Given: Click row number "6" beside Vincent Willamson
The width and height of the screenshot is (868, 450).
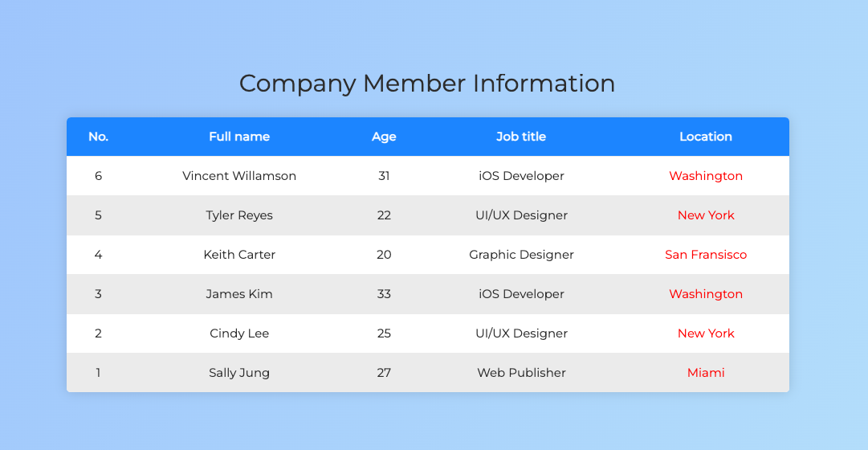Looking at the screenshot, I should [99, 176].
